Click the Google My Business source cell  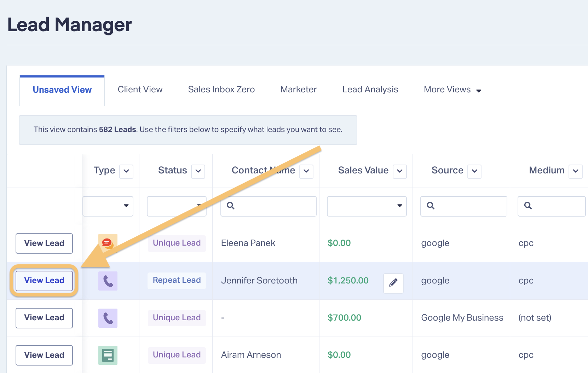(x=462, y=318)
